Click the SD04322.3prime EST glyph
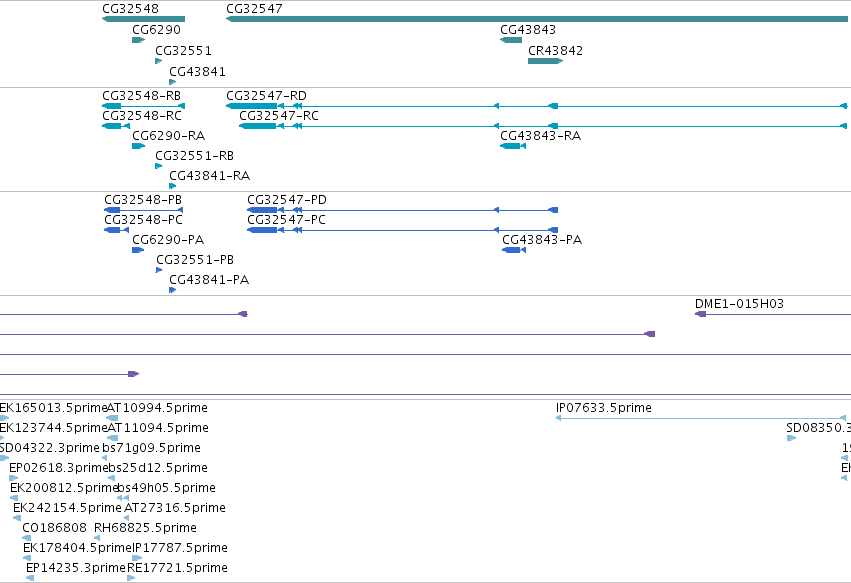The image size is (851, 583). tap(4, 458)
